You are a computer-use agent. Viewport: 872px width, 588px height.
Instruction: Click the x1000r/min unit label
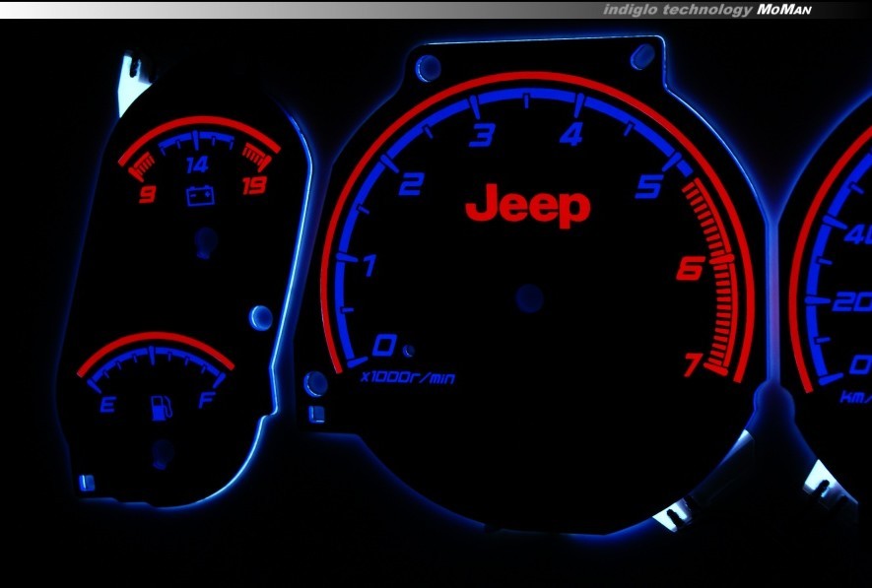coord(408,377)
